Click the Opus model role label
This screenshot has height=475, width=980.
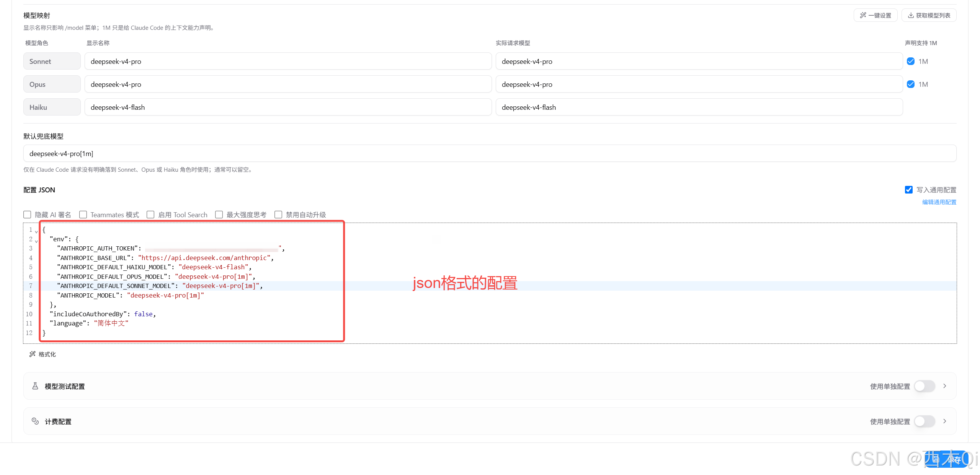pyautogui.click(x=52, y=84)
